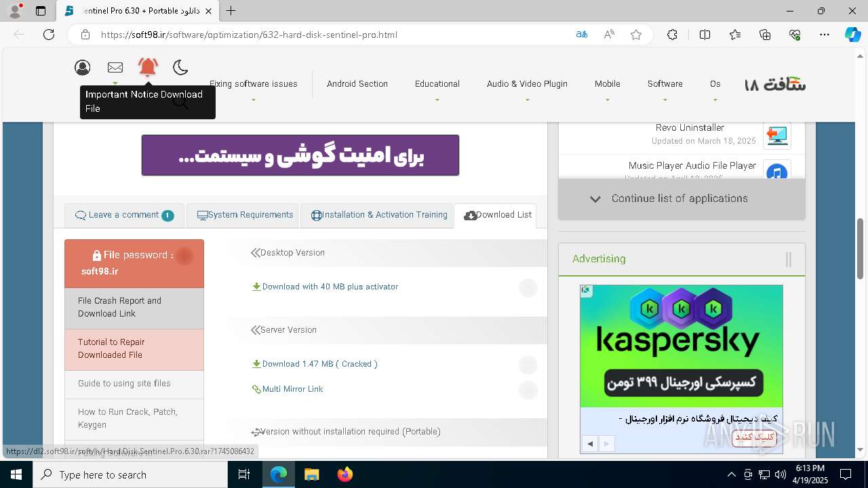This screenshot has height=488, width=868.
Task: Open the Collections icon
Action: pos(765,35)
